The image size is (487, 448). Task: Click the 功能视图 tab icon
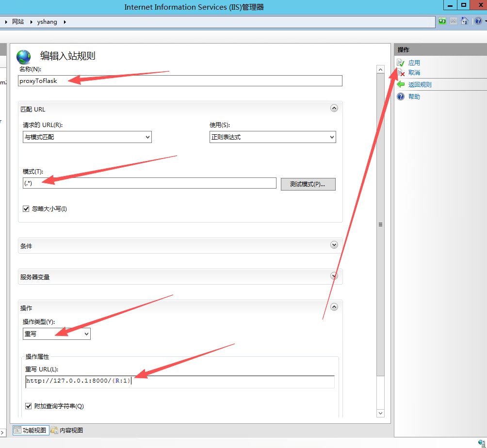[x=17, y=430]
